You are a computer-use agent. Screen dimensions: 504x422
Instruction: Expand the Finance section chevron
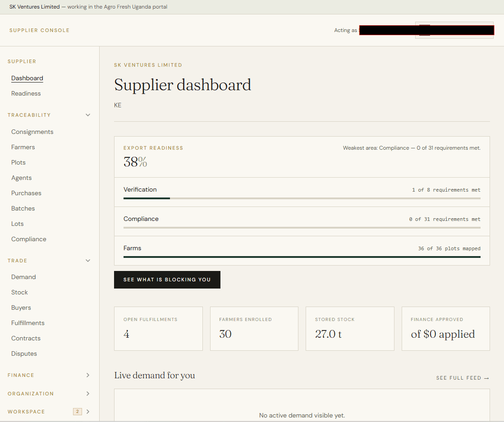coord(88,375)
